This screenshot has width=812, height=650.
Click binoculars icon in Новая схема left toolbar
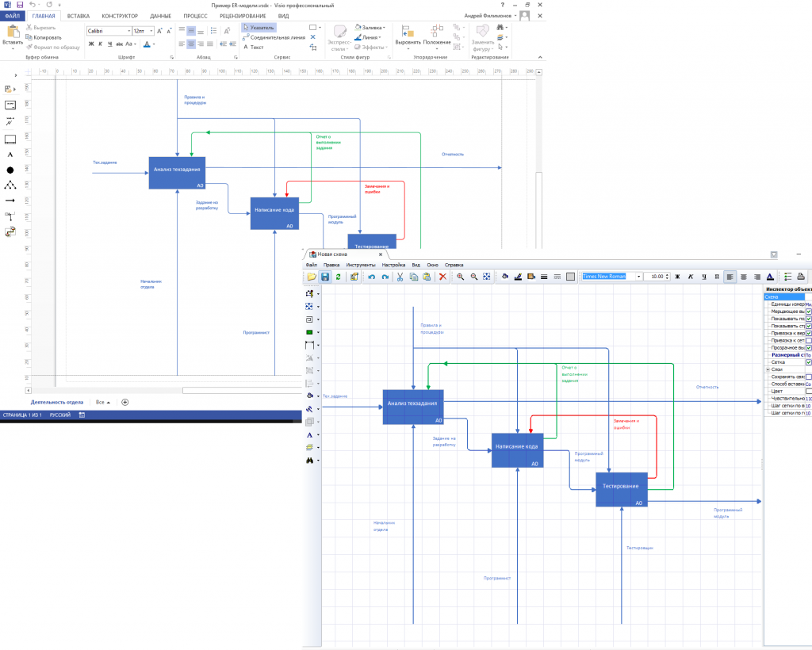click(310, 460)
